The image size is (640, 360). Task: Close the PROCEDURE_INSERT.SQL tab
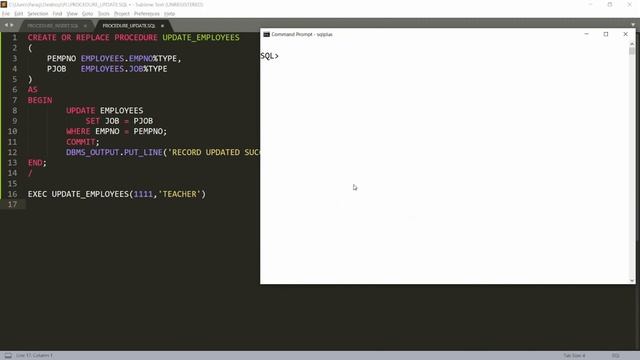(85, 26)
